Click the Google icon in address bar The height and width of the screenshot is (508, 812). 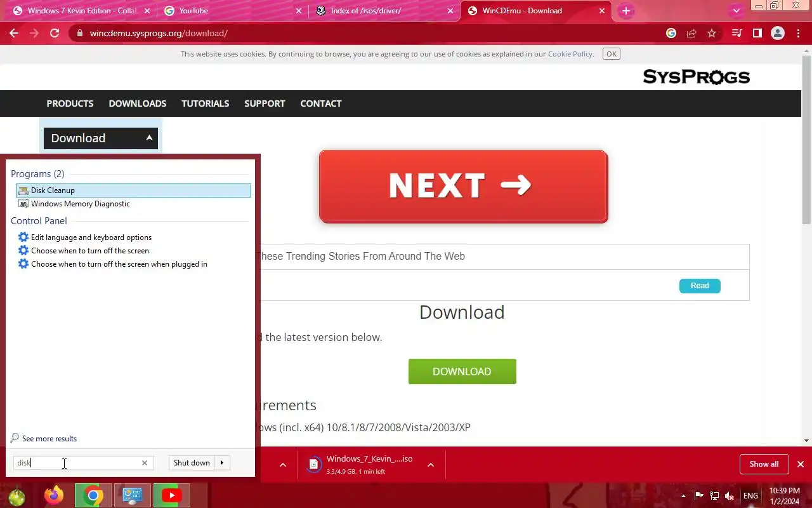[671, 33]
